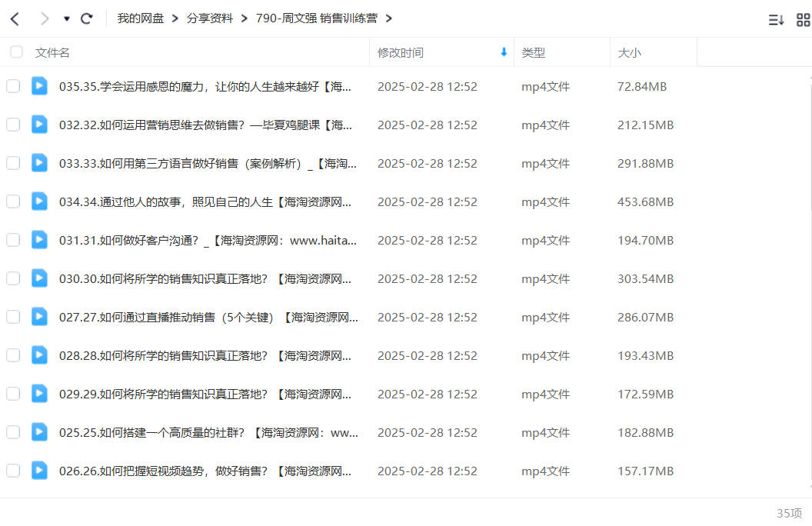Click video icon of file 031.31
The image size is (812, 526).
click(39, 240)
